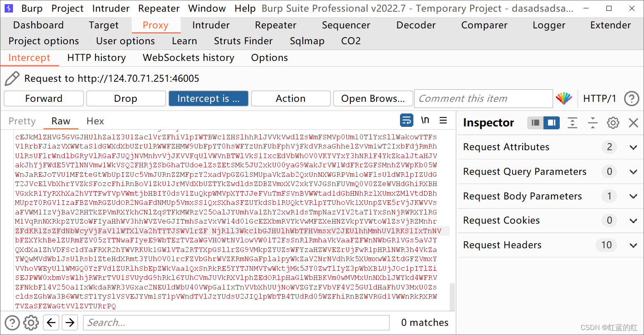The image size is (644, 335).
Task: Switch to the Repeater tool tab
Action: point(276,25)
